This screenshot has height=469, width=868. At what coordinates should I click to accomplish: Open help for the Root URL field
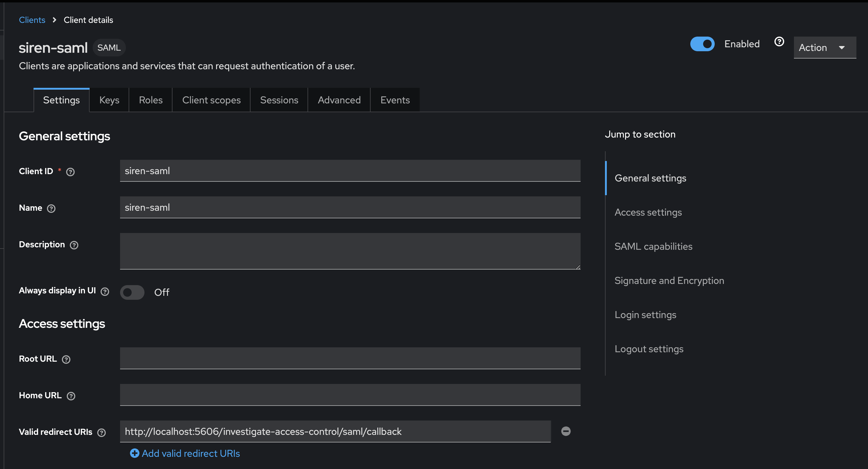66,359
